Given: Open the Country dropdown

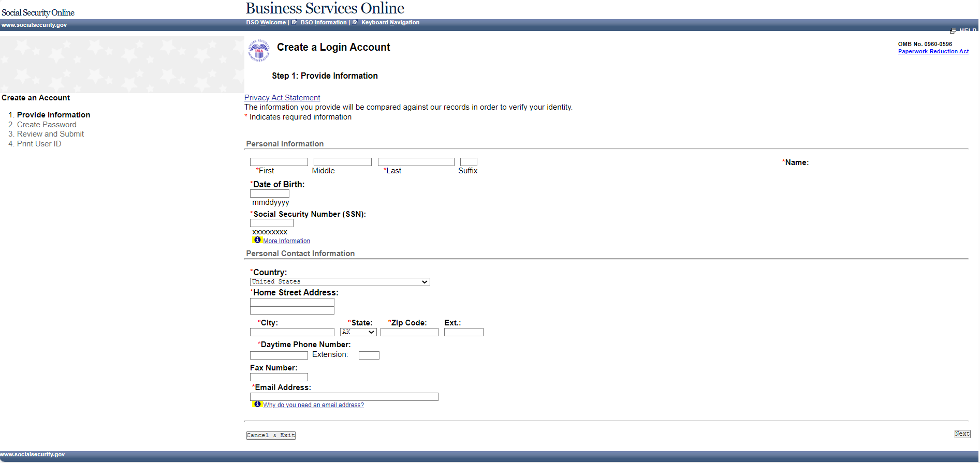Looking at the screenshot, I should pyautogui.click(x=340, y=282).
